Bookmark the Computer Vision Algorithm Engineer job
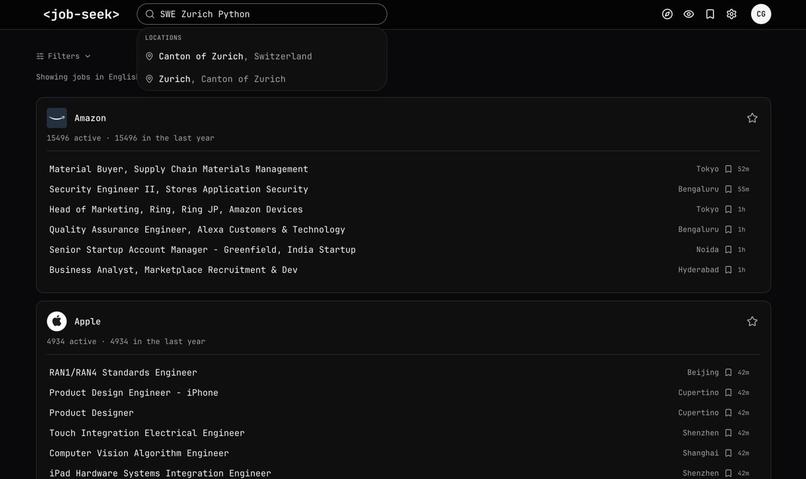This screenshot has height=479, width=806. pos(728,453)
